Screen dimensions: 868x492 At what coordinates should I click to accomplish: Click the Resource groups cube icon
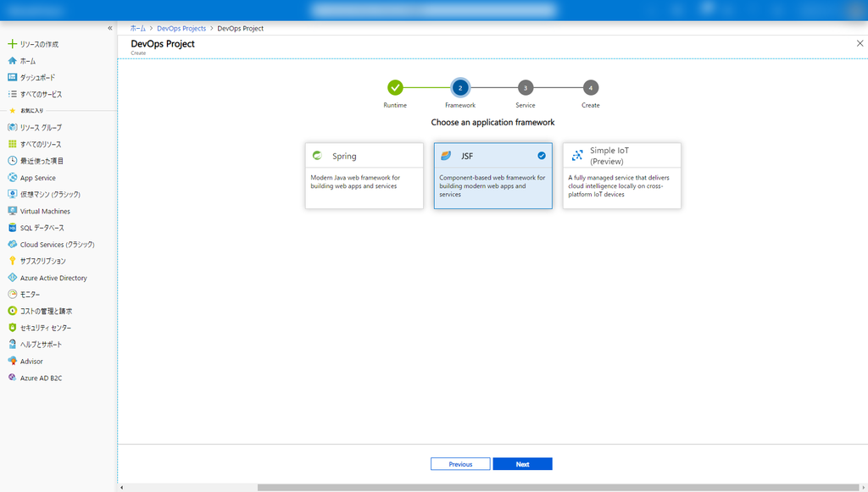pyautogui.click(x=12, y=127)
